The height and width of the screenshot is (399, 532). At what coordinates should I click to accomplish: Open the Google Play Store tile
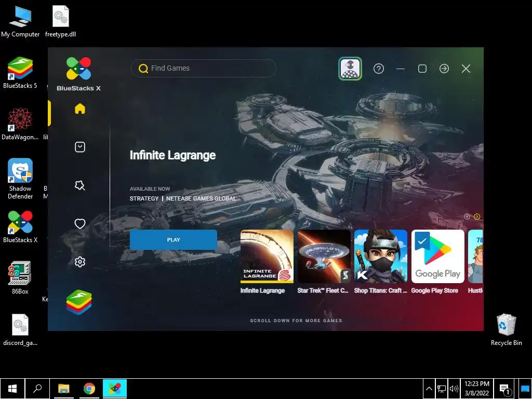coord(437,257)
